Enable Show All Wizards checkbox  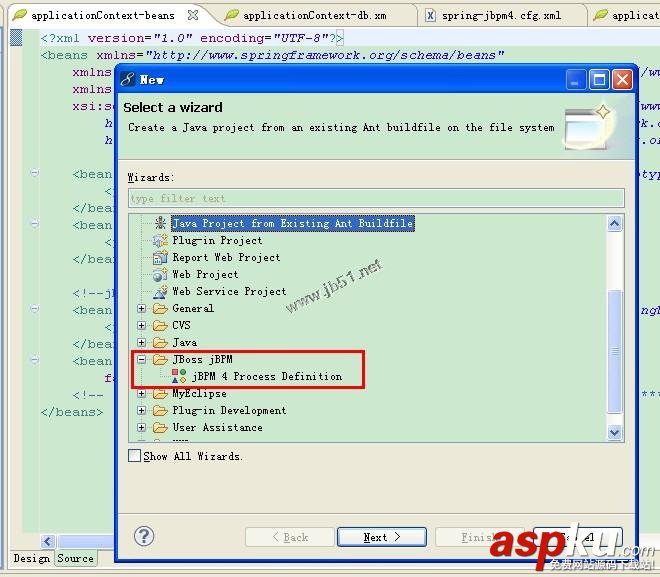click(x=134, y=456)
